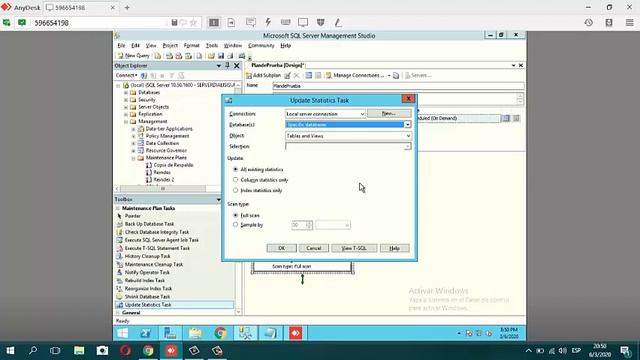Click the New Query toolbar button
The height and width of the screenshot is (360, 640).
[x=133, y=56]
